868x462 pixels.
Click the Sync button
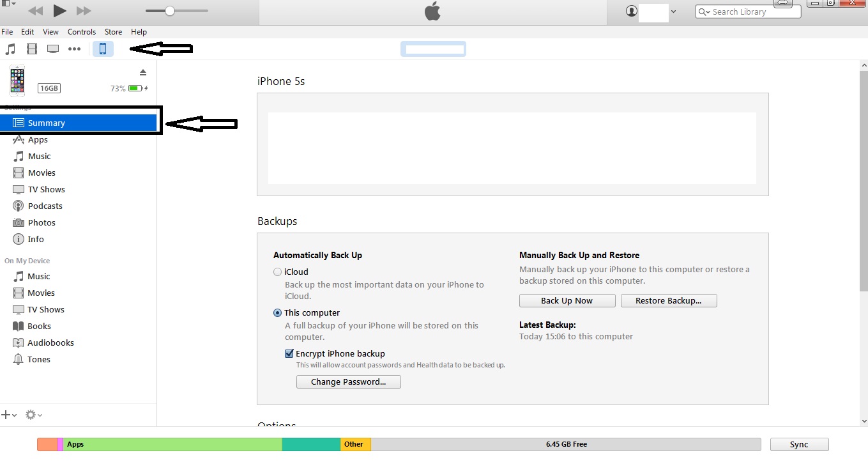coord(799,445)
